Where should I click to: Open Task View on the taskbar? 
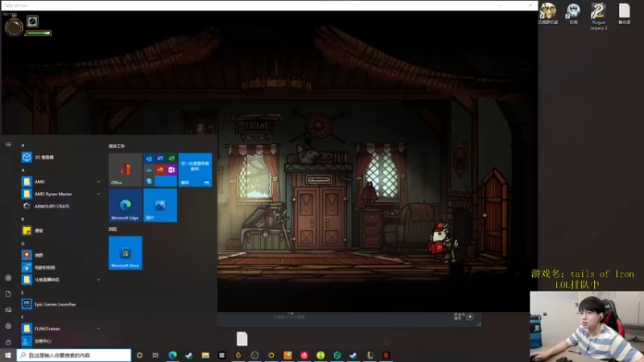click(155, 356)
